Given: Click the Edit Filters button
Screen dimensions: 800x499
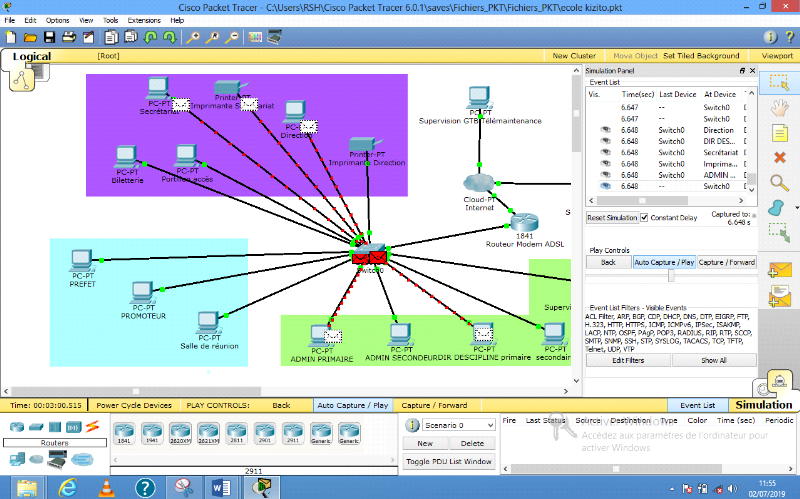Looking at the screenshot, I should pos(628,360).
